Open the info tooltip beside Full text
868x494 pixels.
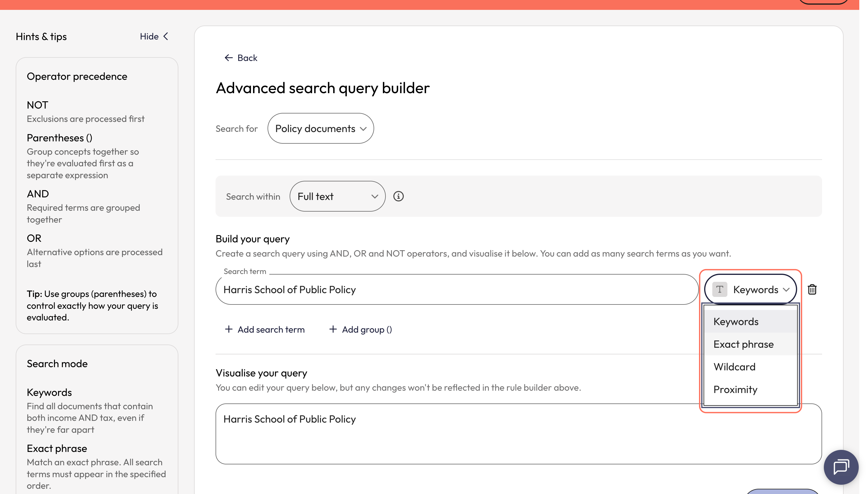[x=398, y=196]
